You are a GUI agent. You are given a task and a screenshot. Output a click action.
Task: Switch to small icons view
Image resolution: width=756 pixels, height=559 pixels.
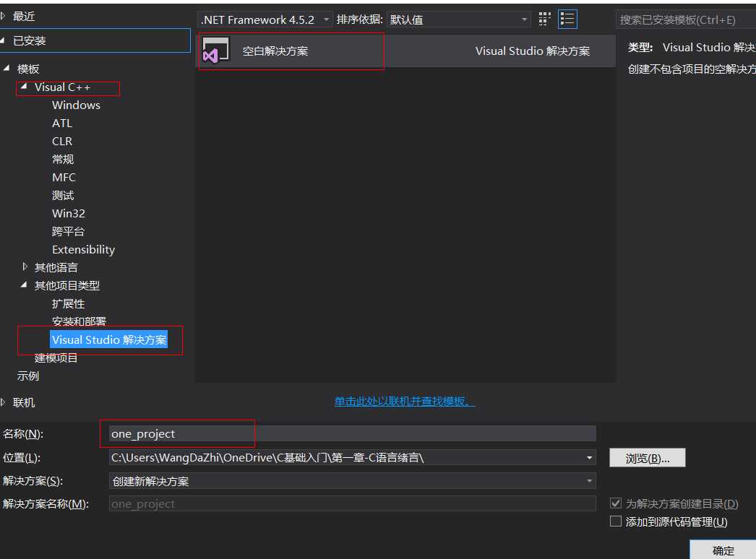coord(544,19)
